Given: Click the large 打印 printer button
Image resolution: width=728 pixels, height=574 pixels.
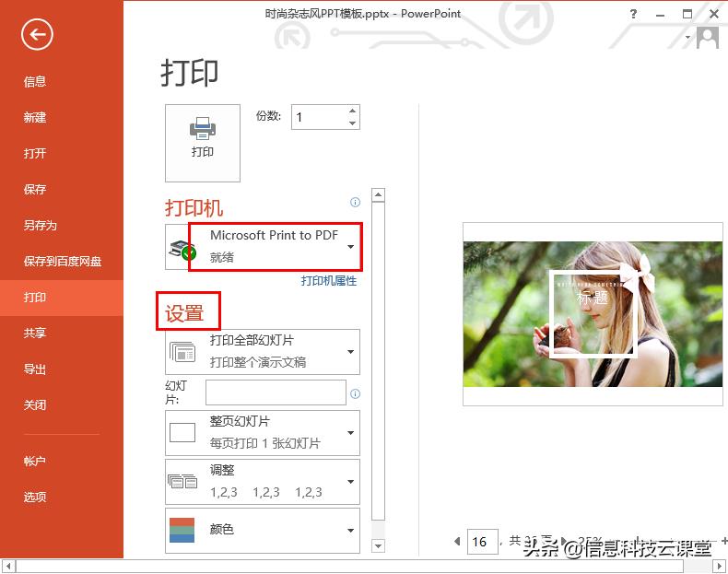Looking at the screenshot, I should pyautogui.click(x=203, y=143).
